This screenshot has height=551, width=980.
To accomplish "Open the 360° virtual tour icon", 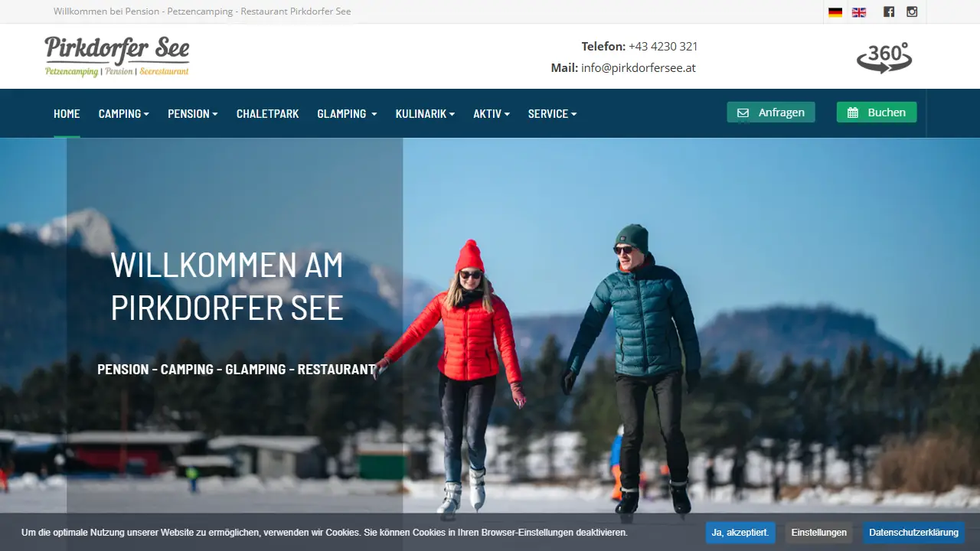I will tap(884, 57).
